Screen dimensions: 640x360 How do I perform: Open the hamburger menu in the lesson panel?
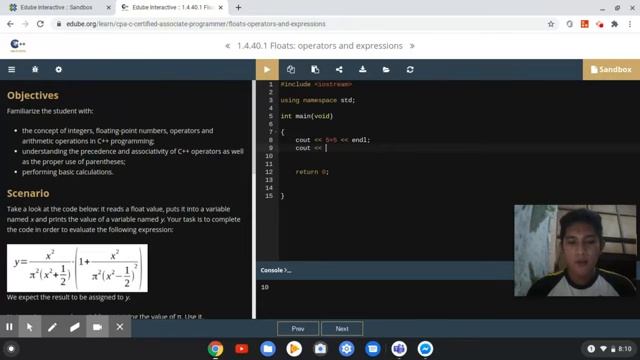(11, 69)
